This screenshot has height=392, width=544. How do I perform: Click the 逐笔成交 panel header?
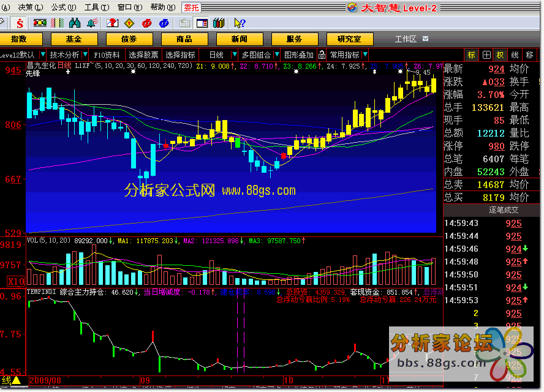492,210
